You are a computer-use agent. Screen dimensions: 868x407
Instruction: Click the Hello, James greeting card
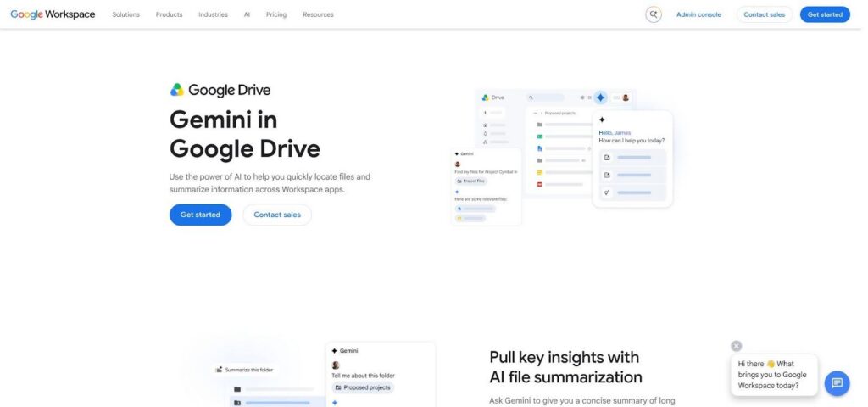click(632, 159)
